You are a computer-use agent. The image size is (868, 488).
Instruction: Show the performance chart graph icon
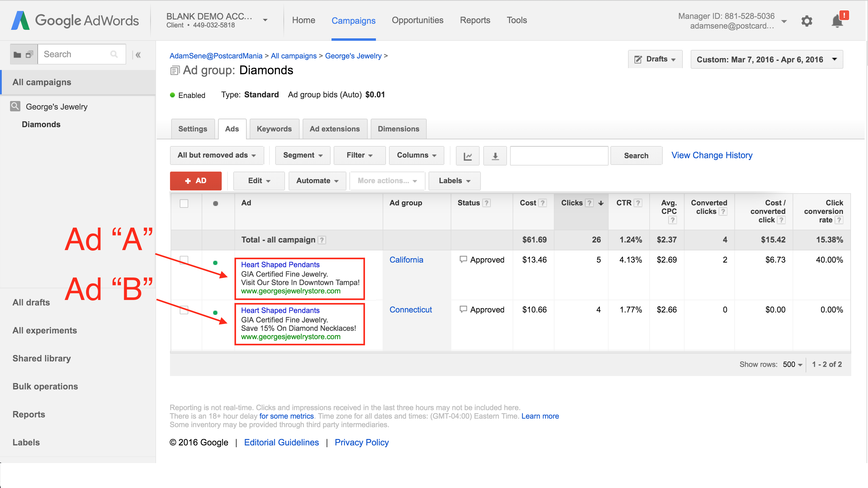point(467,156)
